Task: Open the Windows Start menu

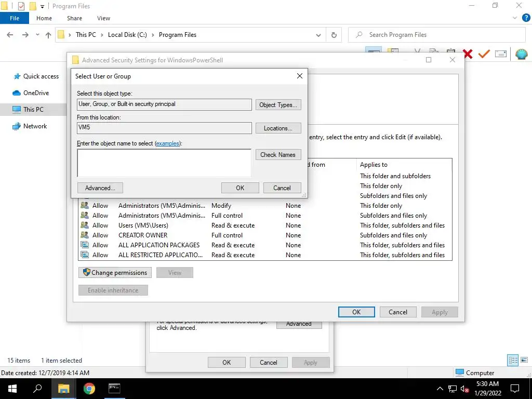Action: pyautogui.click(x=12, y=389)
